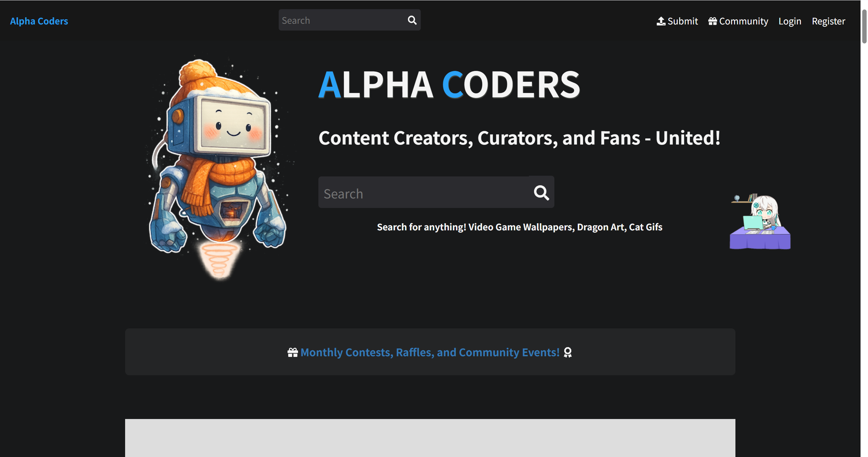Viewport: 868px width, 457px height.
Task: Click the magnifier icon in top navbar search
Action: click(x=412, y=20)
